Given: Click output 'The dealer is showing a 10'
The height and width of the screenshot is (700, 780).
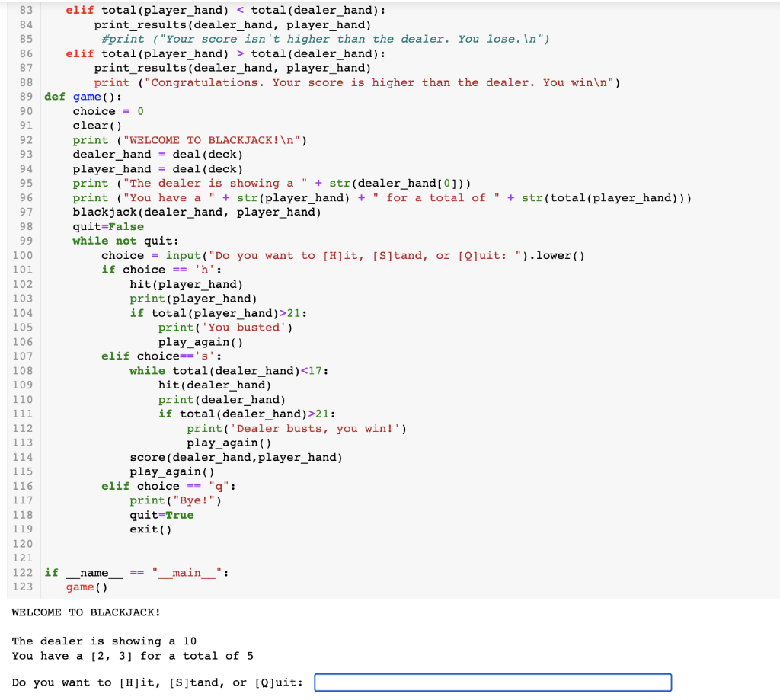Looking at the screenshot, I should click(104, 641).
